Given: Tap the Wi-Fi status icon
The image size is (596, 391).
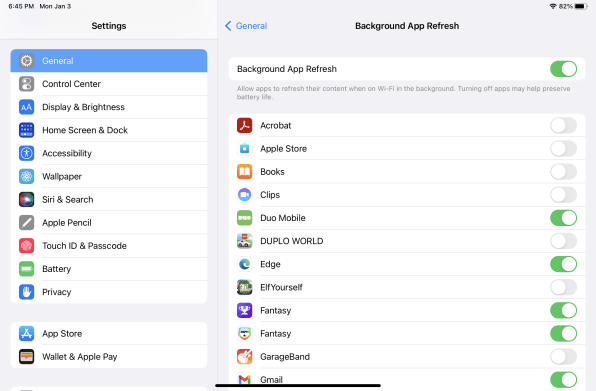Looking at the screenshot, I should [x=553, y=6].
